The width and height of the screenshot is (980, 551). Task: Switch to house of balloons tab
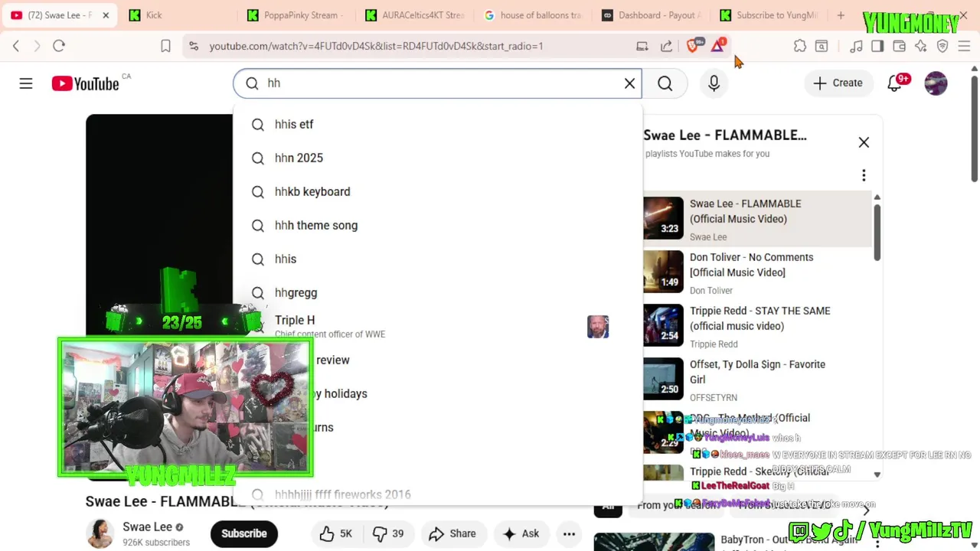532,15
